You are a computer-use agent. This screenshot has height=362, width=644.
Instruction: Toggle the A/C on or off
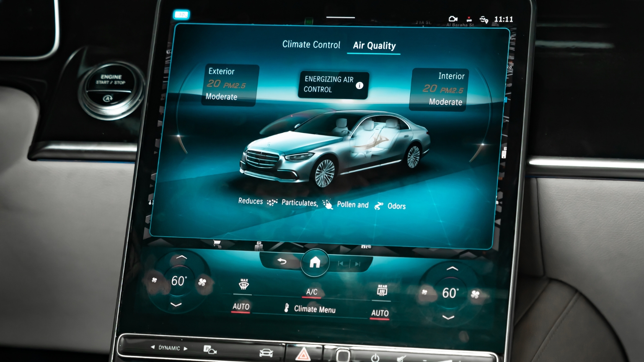tap(312, 292)
